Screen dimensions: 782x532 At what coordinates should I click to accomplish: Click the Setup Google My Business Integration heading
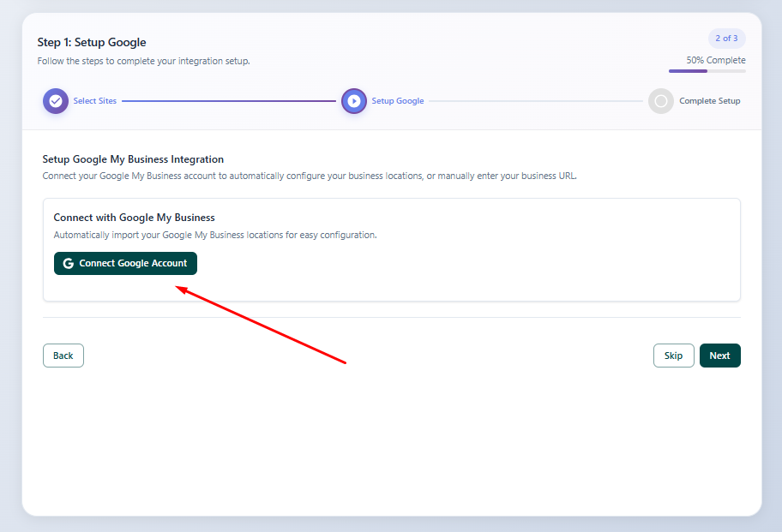tap(133, 159)
